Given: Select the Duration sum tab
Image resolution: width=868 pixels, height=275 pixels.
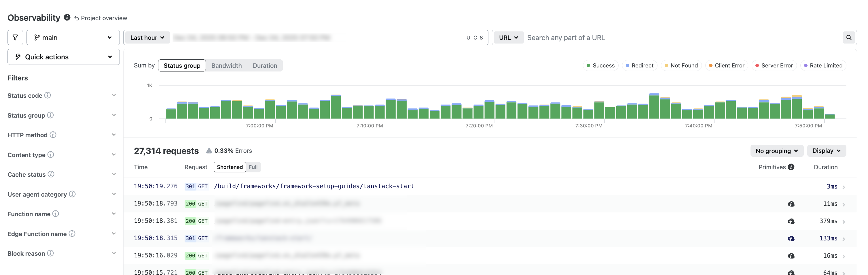Looking at the screenshot, I should pyautogui.click(x=265, y=65).
